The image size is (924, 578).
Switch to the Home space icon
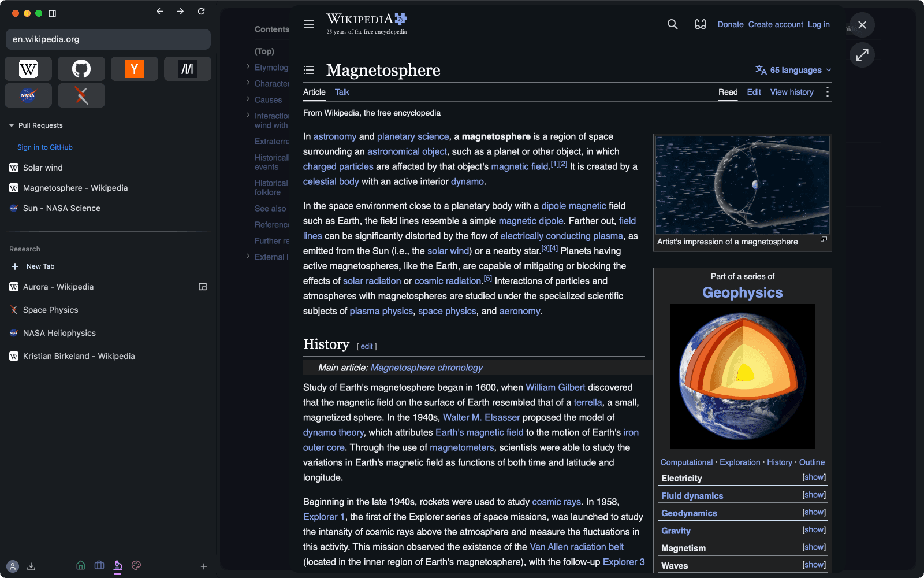[x=81, y=565]
